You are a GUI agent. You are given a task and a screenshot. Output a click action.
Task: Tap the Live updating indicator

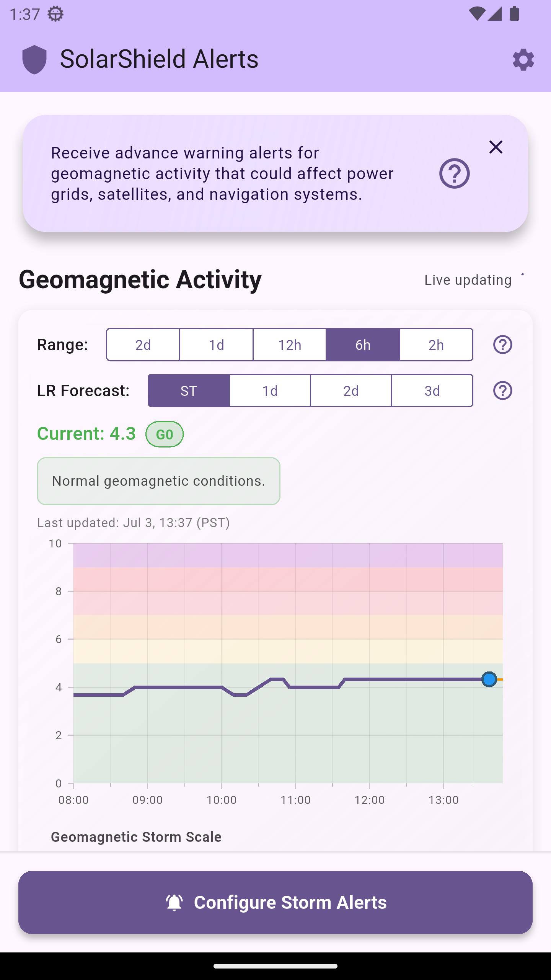click(x=474, y=280)
